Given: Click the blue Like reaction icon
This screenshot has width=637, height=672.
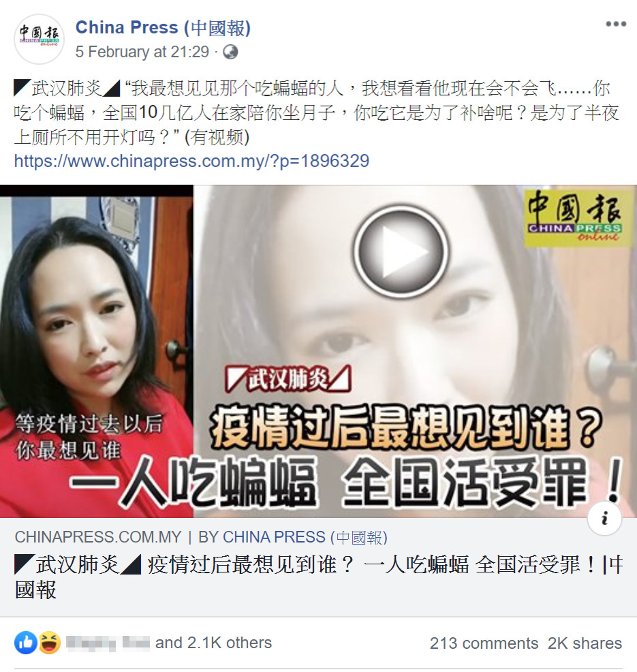Looking at the screenshot, I should coord(26,643).
